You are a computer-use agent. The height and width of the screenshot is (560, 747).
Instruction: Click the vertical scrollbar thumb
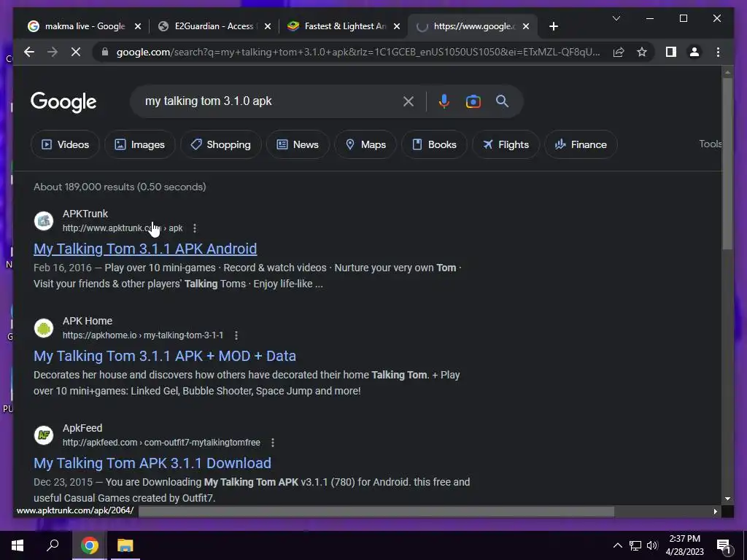pyautogui.click(x=727, y=163)
